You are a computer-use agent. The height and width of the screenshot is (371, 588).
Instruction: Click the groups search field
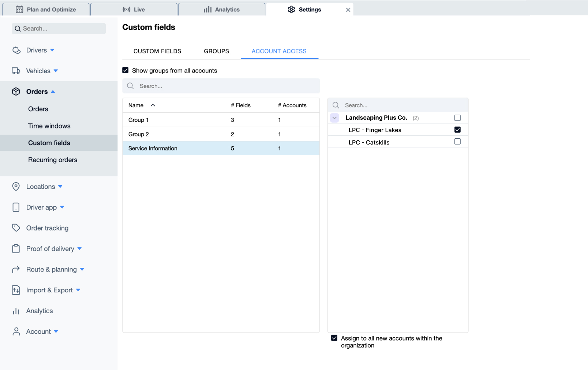pos(221,86)
